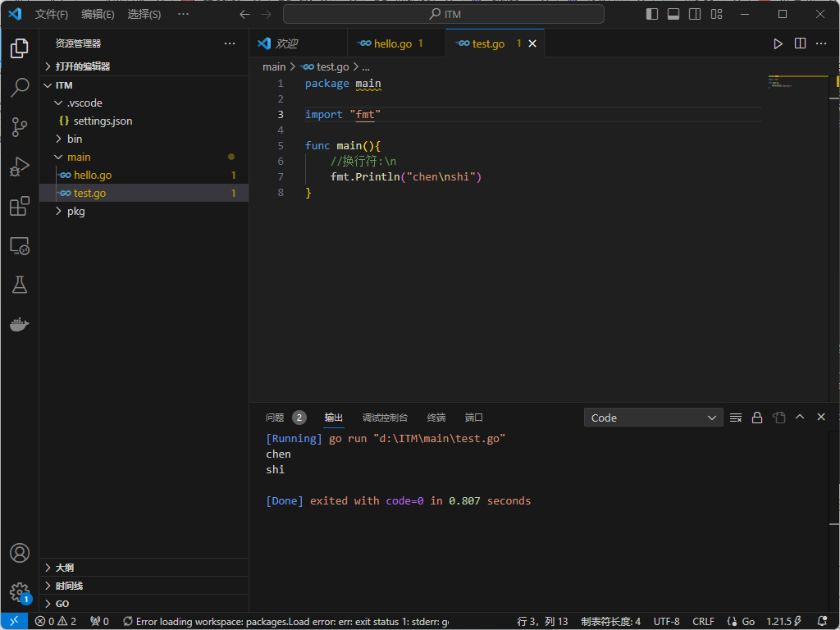This screenshot has height=630, width=840.
Task: Lock output panel auto-scrolling
Action: [x=757, y=418]
